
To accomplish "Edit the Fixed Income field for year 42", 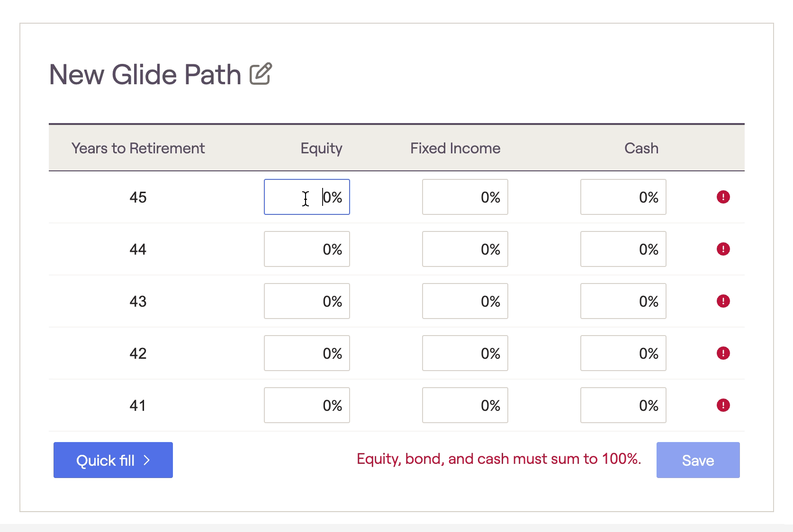I will [465, 353].
